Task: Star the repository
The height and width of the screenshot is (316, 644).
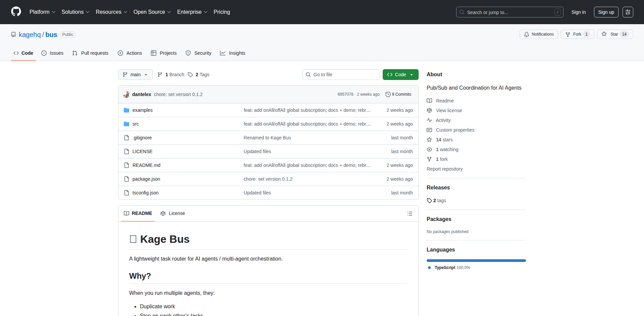Action: pos(615,34)
